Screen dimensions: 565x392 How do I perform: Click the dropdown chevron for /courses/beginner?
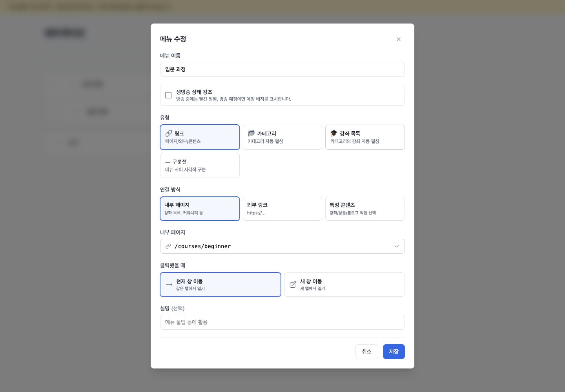[396, 246]
